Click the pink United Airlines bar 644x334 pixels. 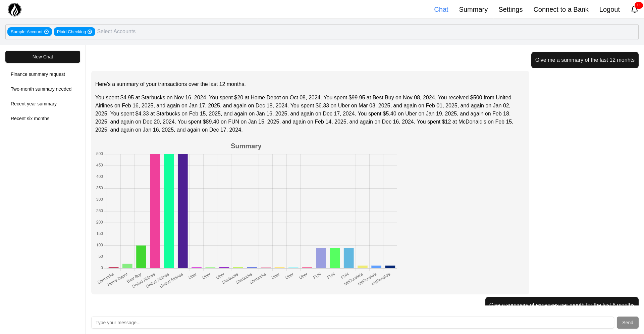(x=155, y=211)
